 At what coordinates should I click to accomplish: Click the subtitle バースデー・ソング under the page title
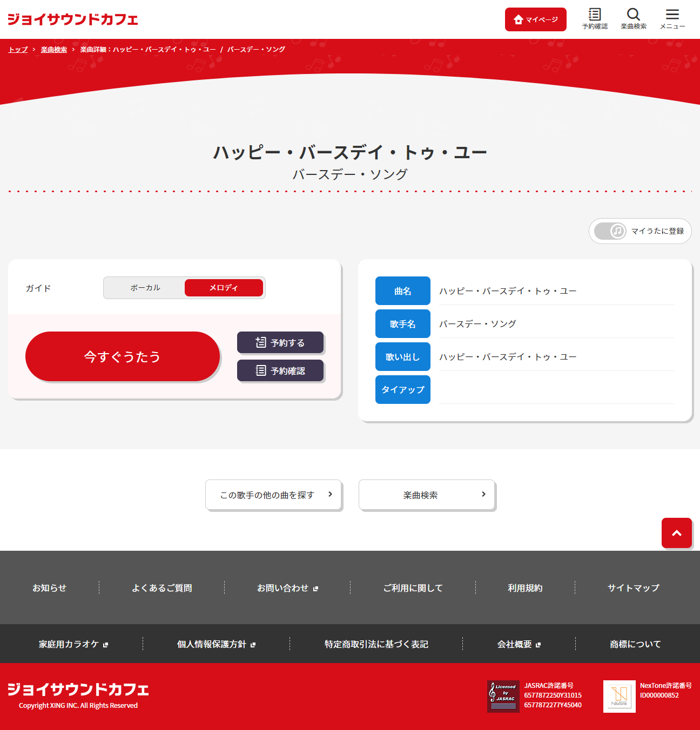point(350,174)
